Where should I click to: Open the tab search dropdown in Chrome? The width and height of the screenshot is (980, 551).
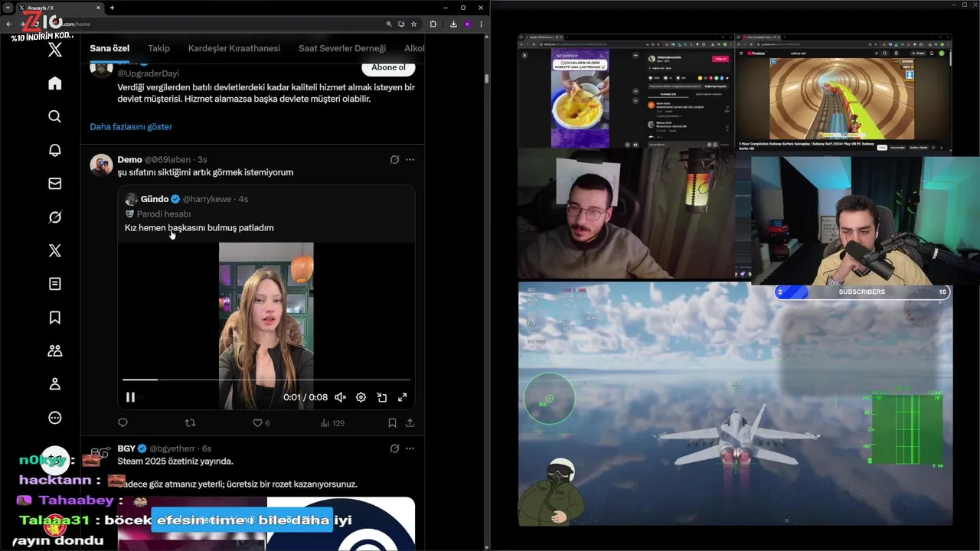click(x=8, y=8)
